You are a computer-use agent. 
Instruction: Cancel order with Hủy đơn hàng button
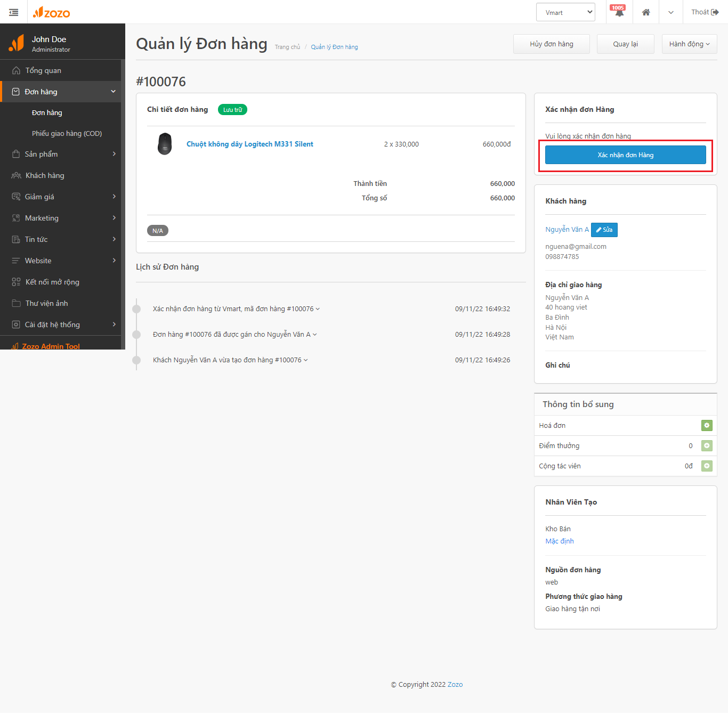(x=552, y=44)
